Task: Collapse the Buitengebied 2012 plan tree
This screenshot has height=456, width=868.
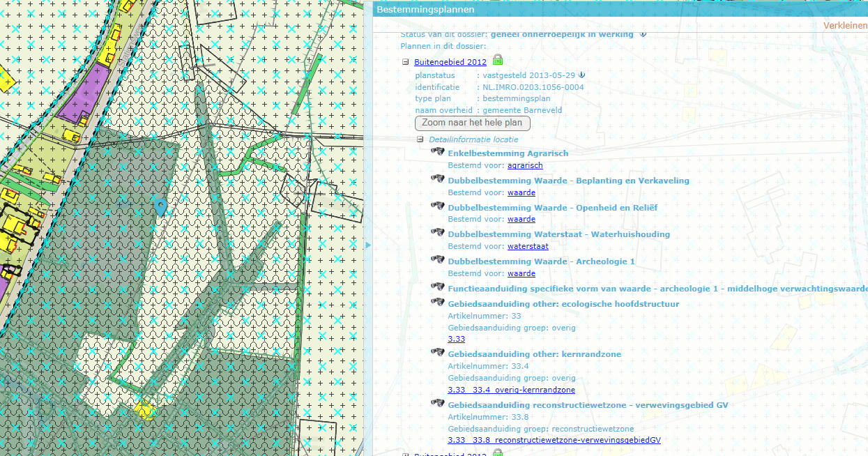Action: pyautogui.click(x=405, y=62)
